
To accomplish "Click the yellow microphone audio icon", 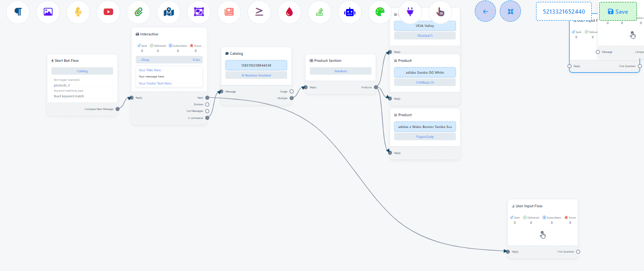I will [78, 12].
